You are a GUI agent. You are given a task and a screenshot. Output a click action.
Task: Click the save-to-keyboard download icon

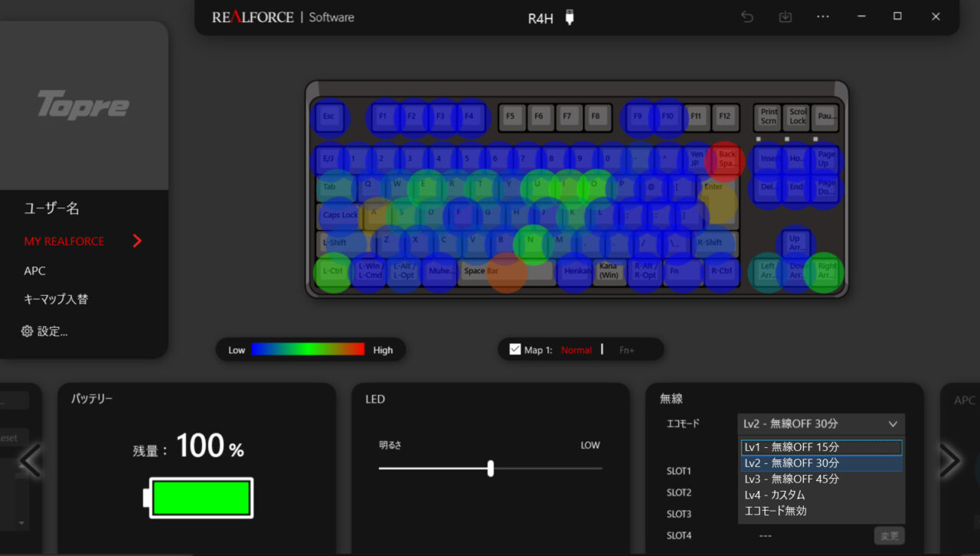point(785,17)
